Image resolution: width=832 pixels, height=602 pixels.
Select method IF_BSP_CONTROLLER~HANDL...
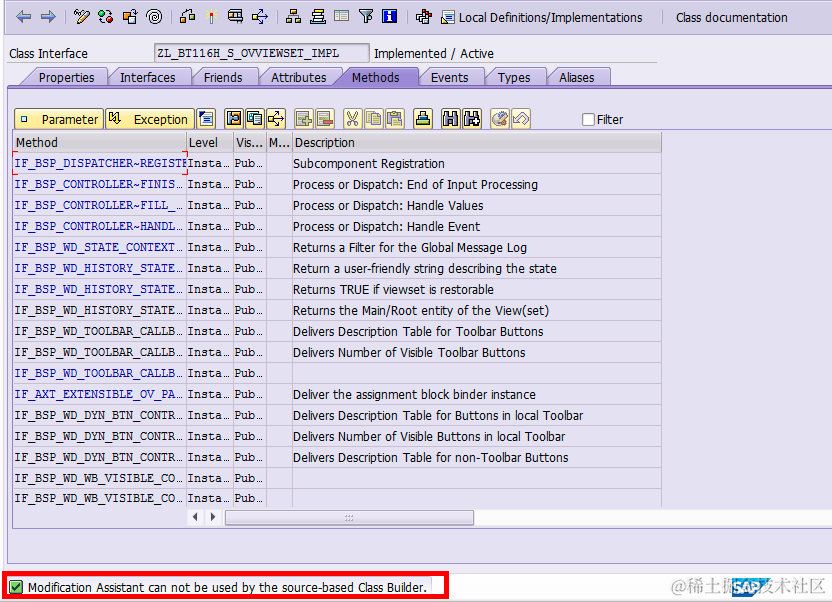tap(100, 226)
